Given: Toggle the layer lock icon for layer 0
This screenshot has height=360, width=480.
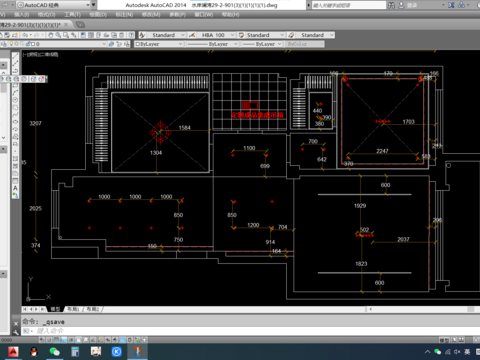Looking at the screenshot, I should (28, 44).
